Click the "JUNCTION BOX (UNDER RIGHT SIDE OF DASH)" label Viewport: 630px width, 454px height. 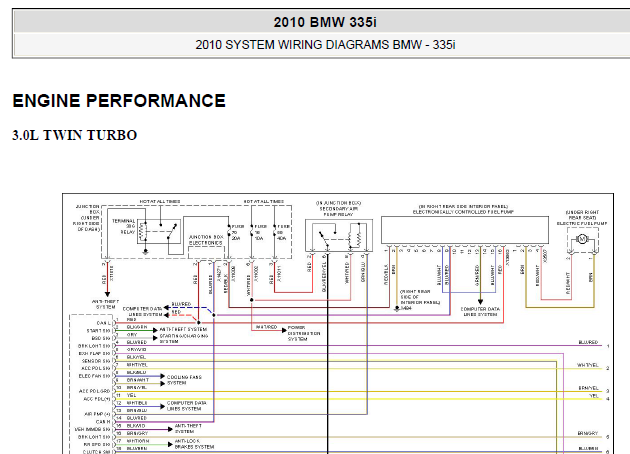pyautogui.click(x=87, y=218)
